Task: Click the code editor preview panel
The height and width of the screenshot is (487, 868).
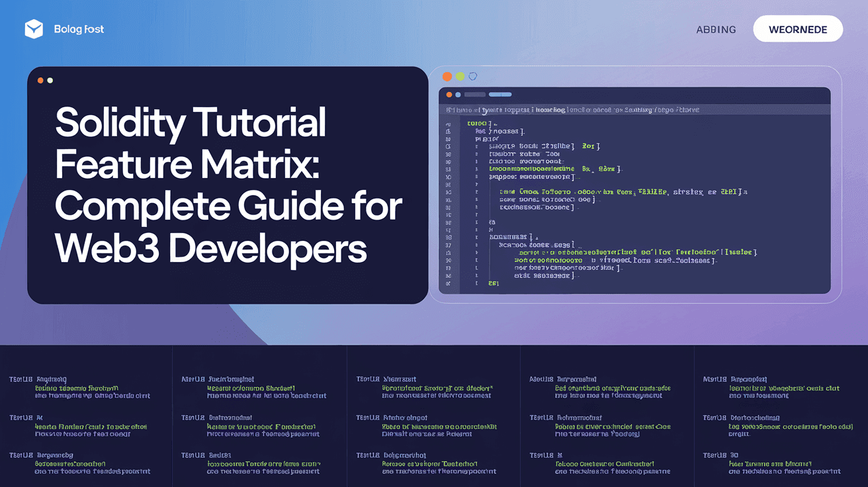Action: click(x=634, y=191)
